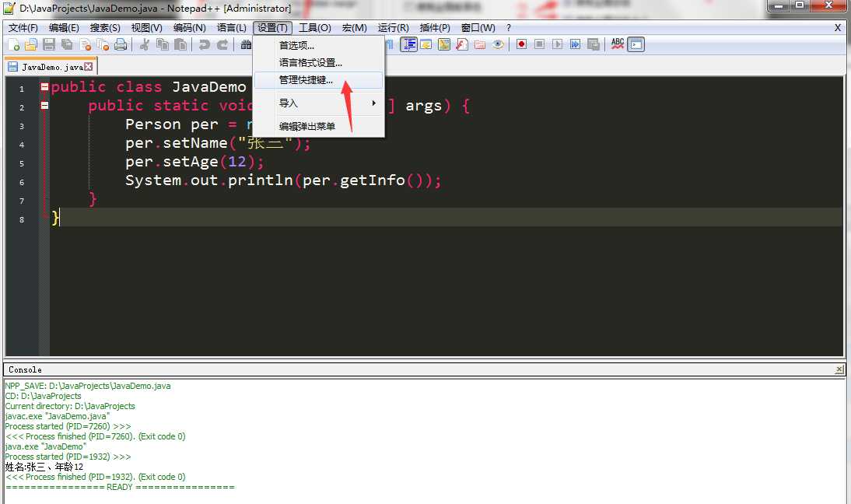Click the Folder as Workspace icon

[x=480, y=44]
